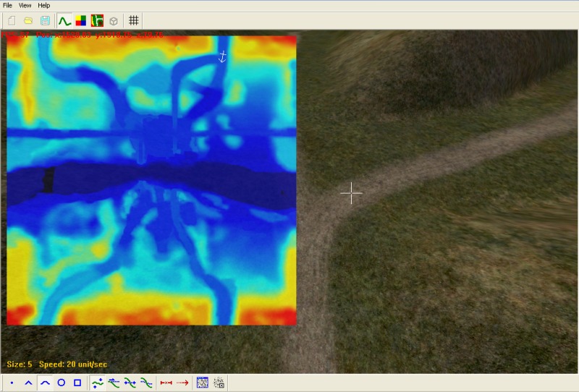Choose the square brush shape
This screenshot has height=392, width=579.
(77, 383)
